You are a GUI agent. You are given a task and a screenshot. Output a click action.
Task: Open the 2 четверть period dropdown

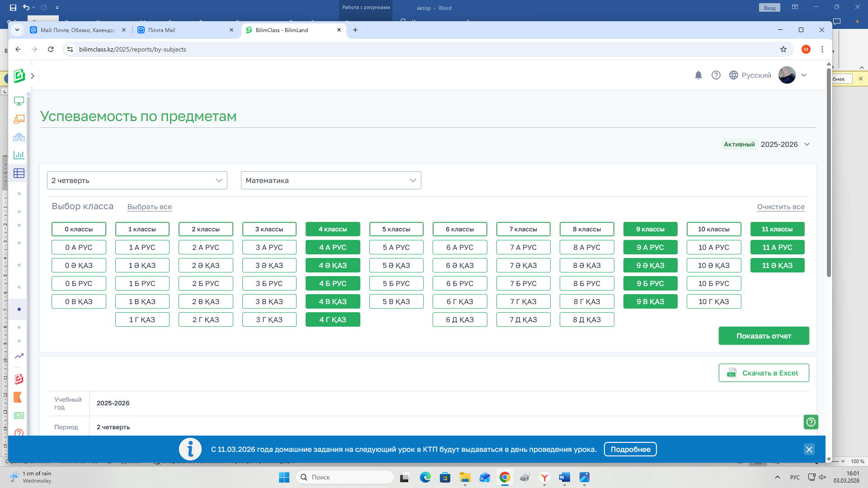click(137, 181)
